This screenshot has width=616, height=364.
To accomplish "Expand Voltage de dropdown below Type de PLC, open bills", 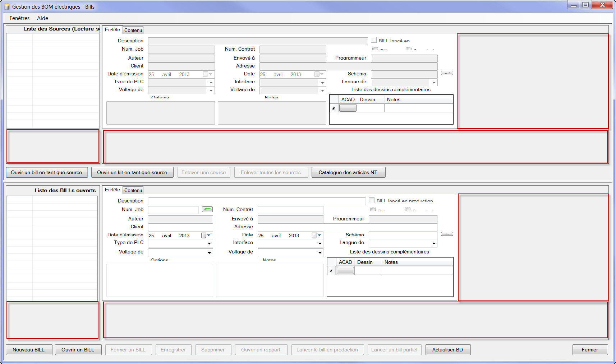I will [x=209, y=253].
